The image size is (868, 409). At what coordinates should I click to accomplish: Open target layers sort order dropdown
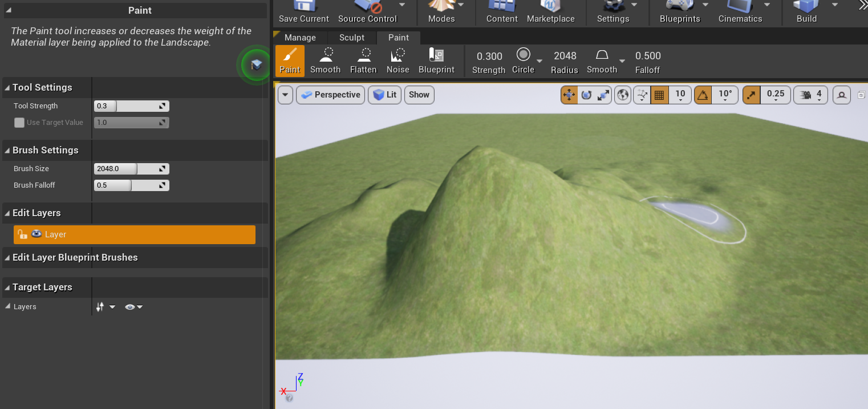tap(106, 307)
